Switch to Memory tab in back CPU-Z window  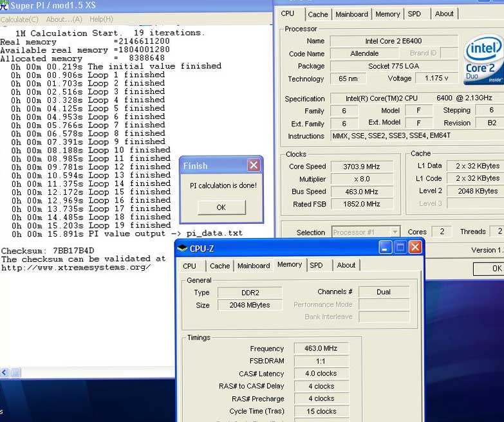pos(387,14)
